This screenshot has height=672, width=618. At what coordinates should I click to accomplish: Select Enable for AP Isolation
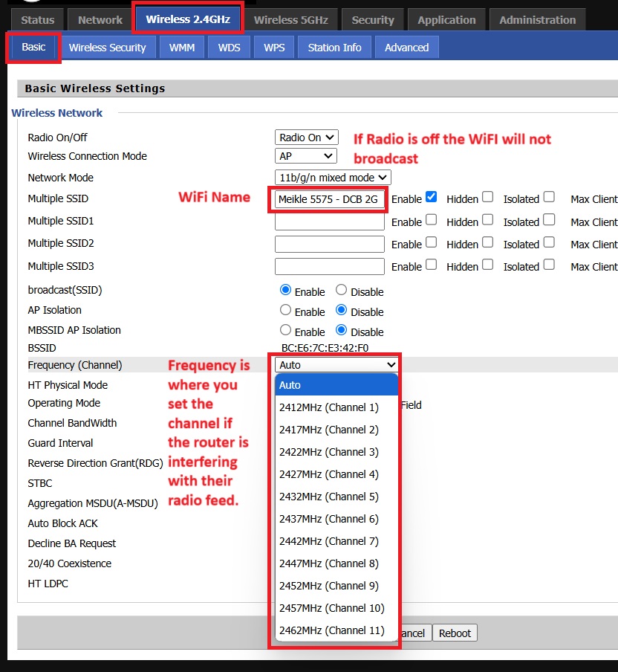coord(285,310)
